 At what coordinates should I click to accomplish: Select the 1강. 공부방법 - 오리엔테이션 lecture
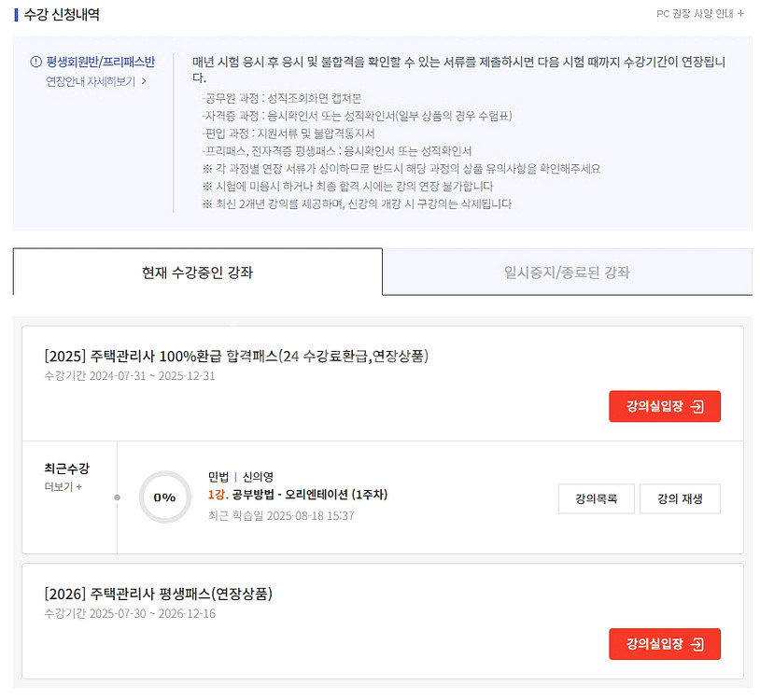297,495
